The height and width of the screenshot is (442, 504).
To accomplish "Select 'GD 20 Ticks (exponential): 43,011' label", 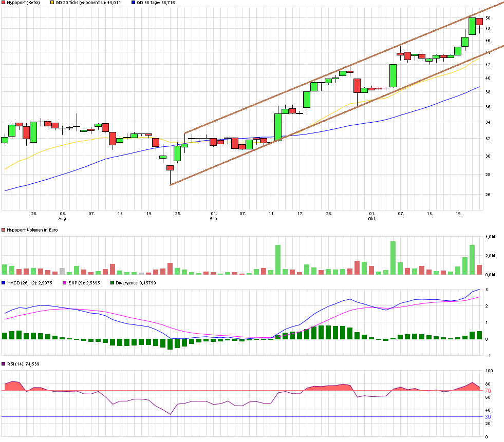I will (x=88, y=3).
